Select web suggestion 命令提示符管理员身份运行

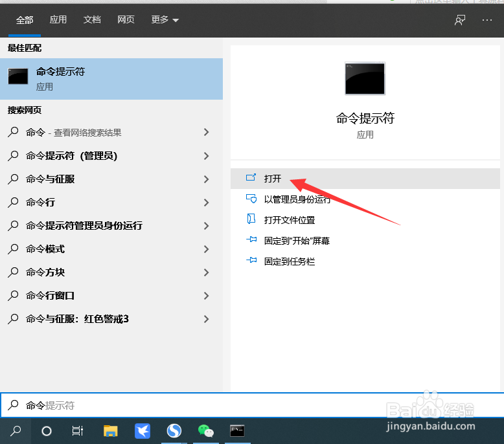(x=111, y=226)
